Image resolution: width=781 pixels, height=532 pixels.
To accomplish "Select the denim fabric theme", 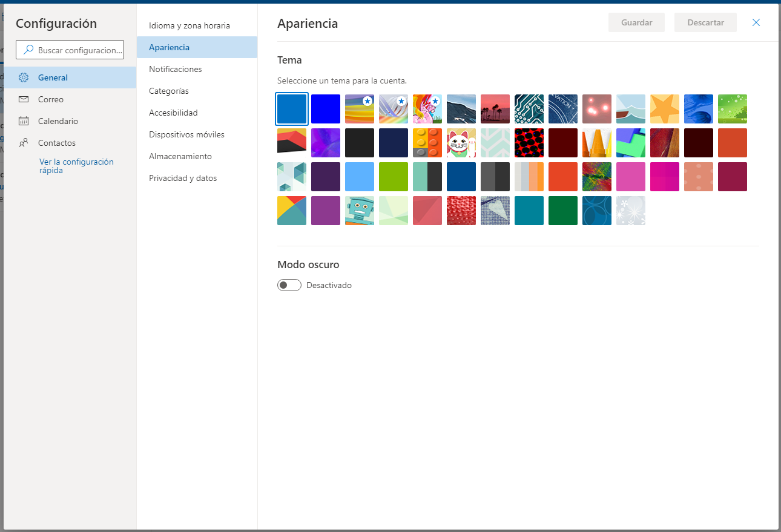I will (495, 211).
